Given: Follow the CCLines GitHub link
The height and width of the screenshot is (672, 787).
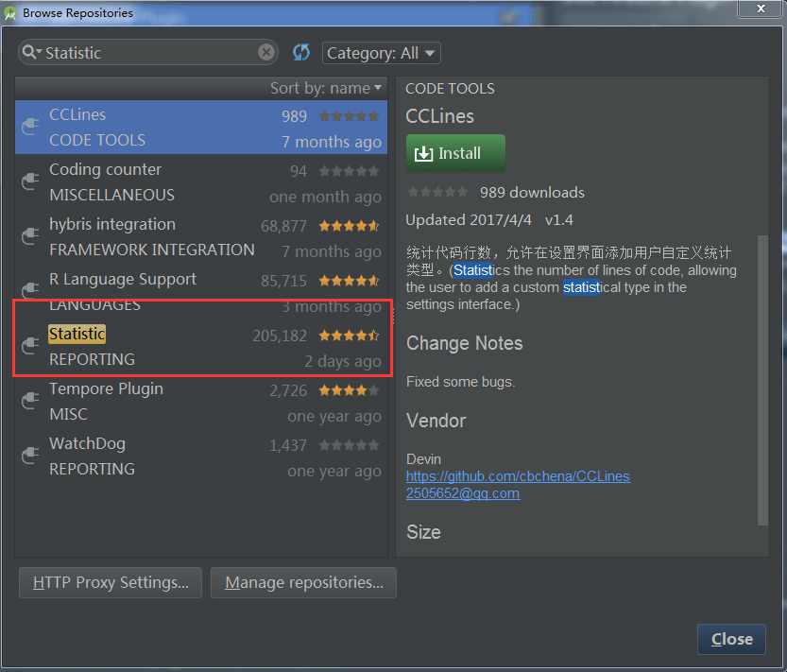Looking at the screenshot, I should [x=518, y=476].
